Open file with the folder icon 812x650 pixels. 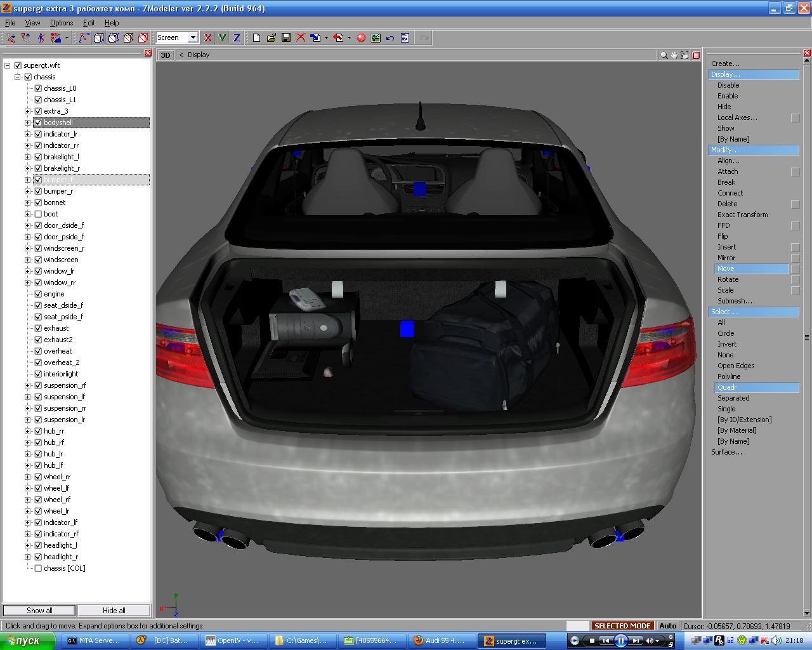[x=271, y=38]
